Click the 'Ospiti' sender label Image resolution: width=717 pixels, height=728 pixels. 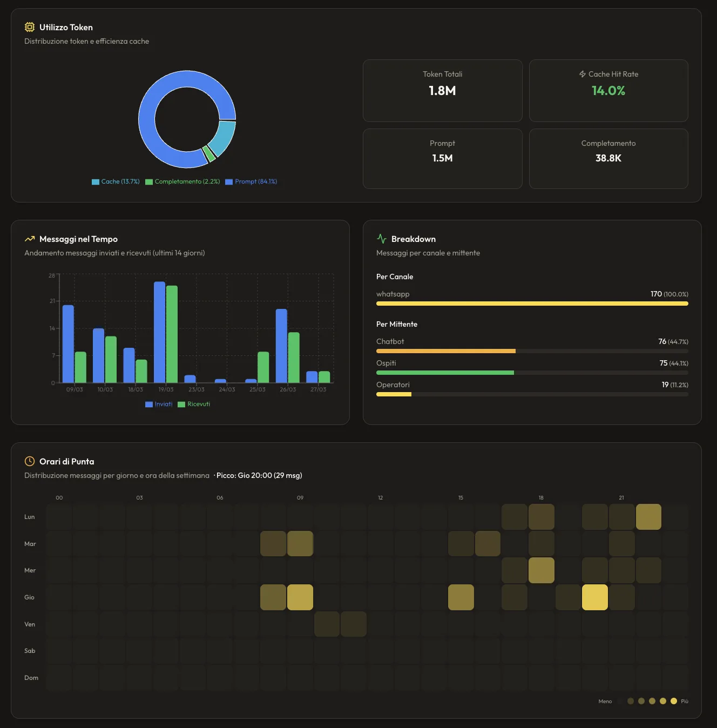pyautogui.click(x=386, y=363)
